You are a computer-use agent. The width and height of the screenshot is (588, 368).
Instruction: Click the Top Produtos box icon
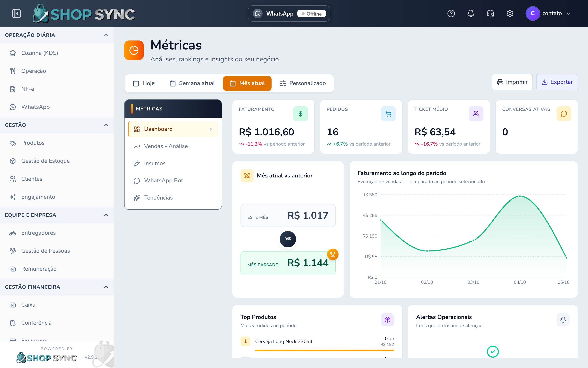click(388, 320)
